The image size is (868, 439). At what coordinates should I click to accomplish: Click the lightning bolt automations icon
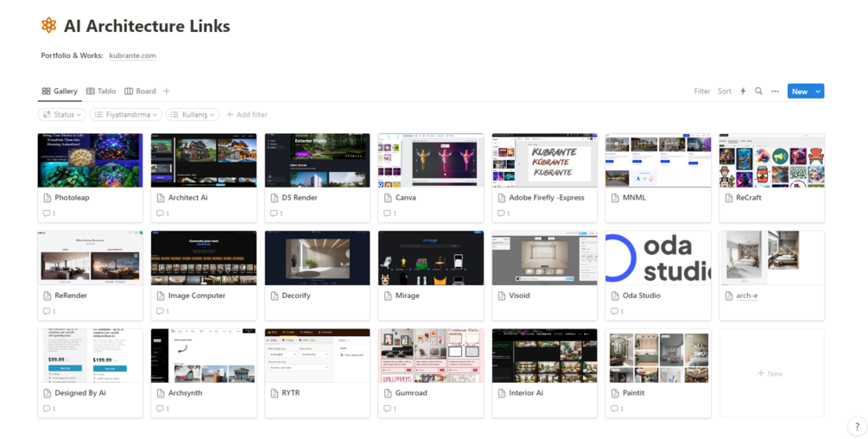tap(743, 92)
